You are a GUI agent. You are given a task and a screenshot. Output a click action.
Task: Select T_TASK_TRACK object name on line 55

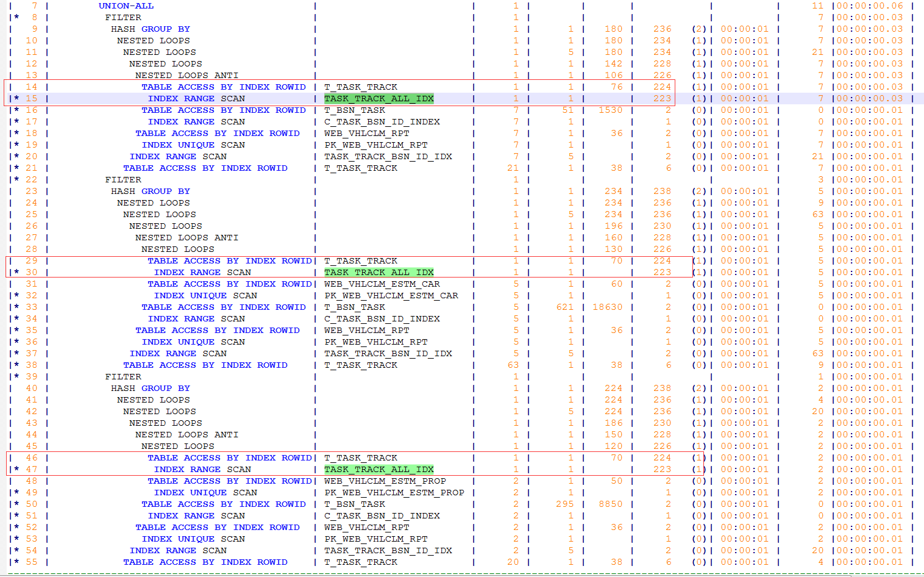[361, 562]
